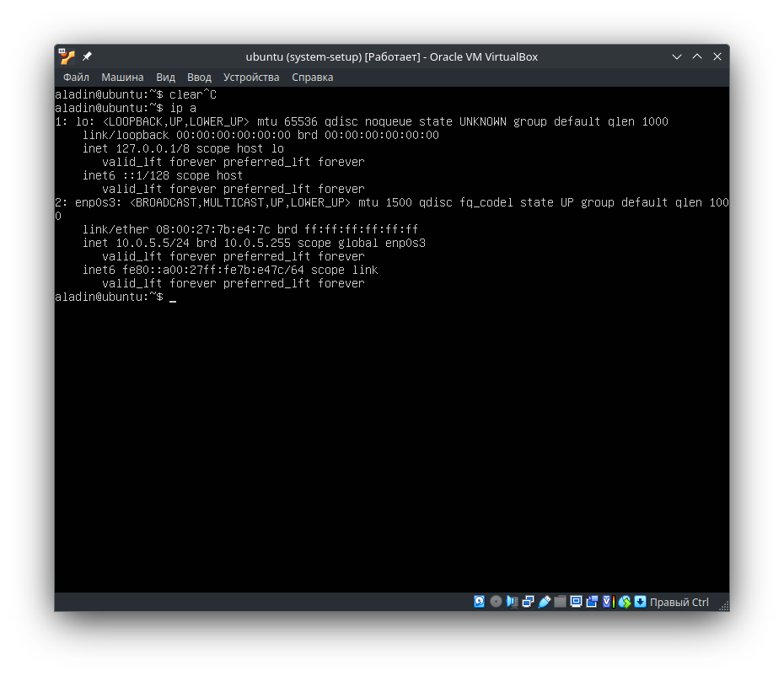Click the USB devices status icon
This screenshot has height=676, width=784.
544,602
